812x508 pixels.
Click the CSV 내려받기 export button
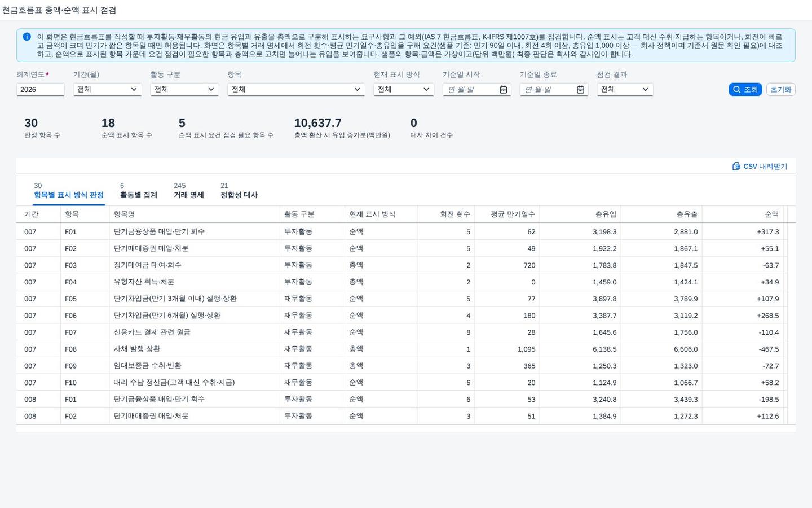coord(760,167)
